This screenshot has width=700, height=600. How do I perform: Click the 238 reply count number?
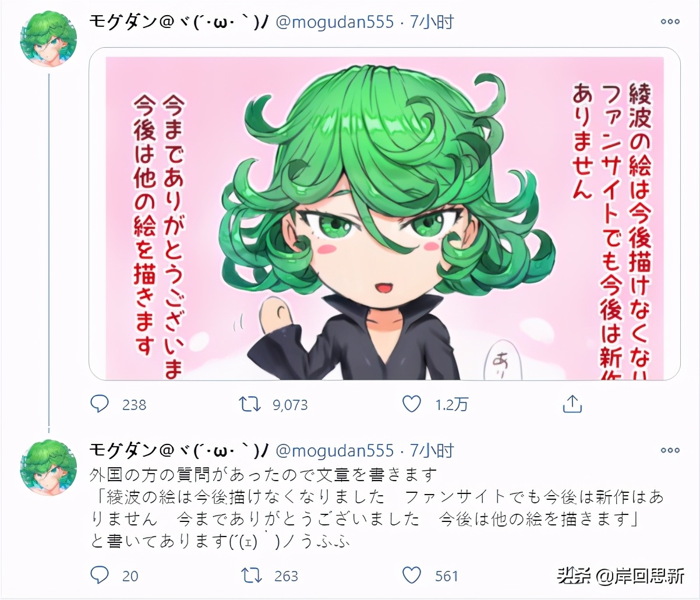pyautogui.click(x=134, y=404)
